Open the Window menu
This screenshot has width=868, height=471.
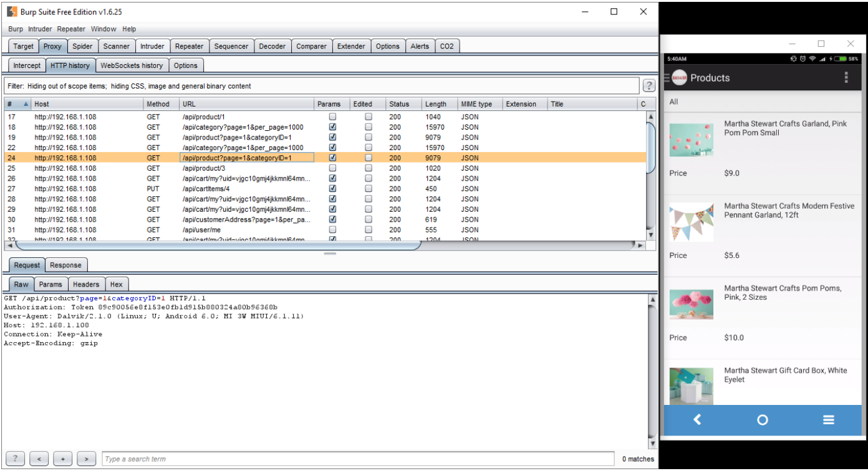point(104,29)
